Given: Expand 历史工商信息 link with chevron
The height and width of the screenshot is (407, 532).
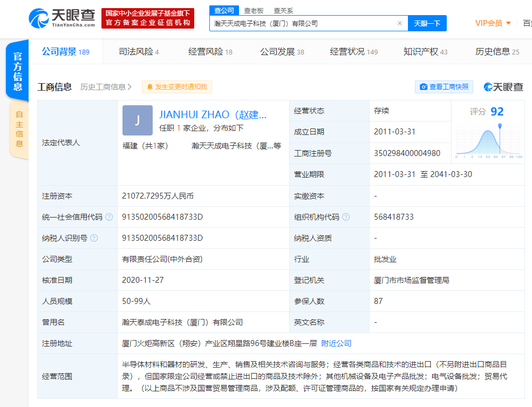Looking at the screenshot, I should (106, 87).
